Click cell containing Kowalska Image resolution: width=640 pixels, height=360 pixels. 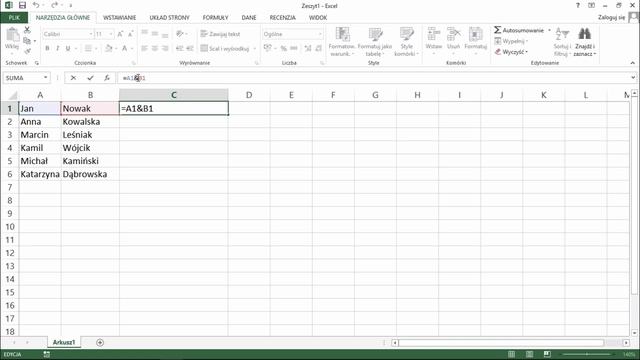pos(90,122)
